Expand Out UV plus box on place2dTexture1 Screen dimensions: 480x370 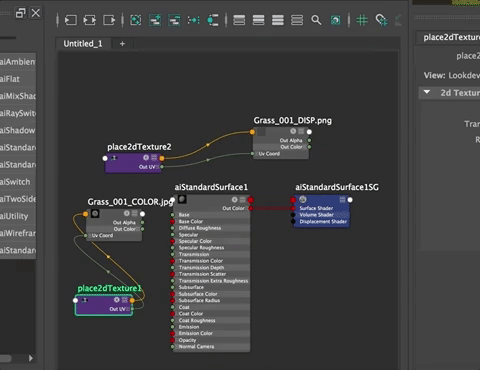click(128, 309)
